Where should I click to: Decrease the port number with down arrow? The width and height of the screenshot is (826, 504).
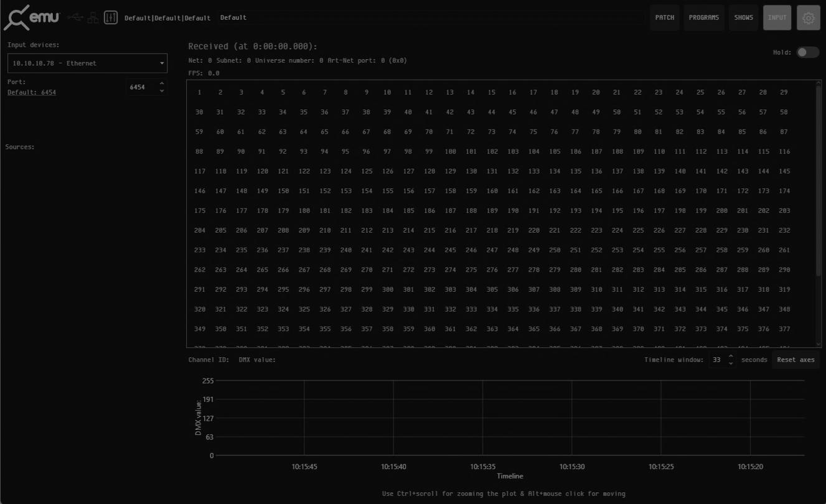coord(162,91)
